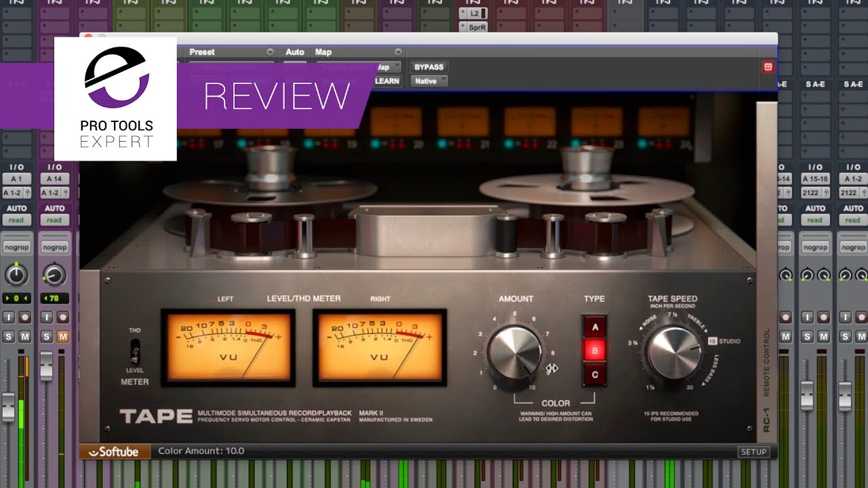
Task: Enable input monitoring on A 1 track
Action: (x=9, y=317)
